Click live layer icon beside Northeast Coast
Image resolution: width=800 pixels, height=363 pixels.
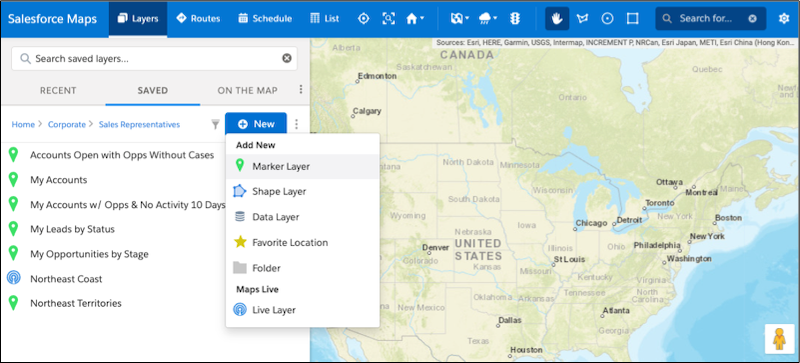(14, 278)
